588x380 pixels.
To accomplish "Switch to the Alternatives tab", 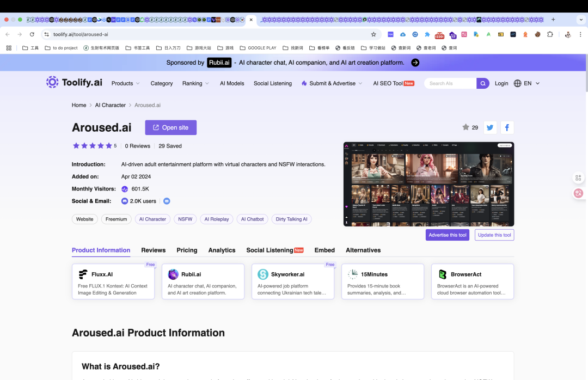I will coord(363,250).
